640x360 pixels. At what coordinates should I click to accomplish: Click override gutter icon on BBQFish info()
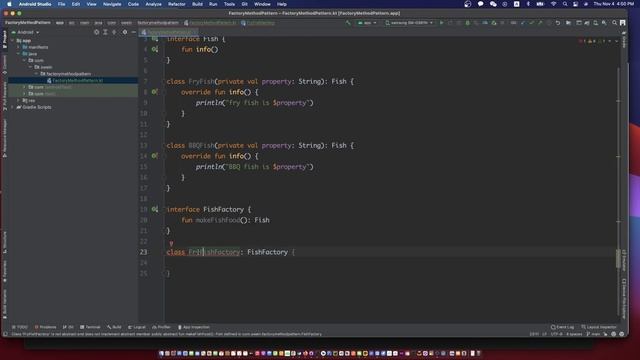(x=155, y=156)
